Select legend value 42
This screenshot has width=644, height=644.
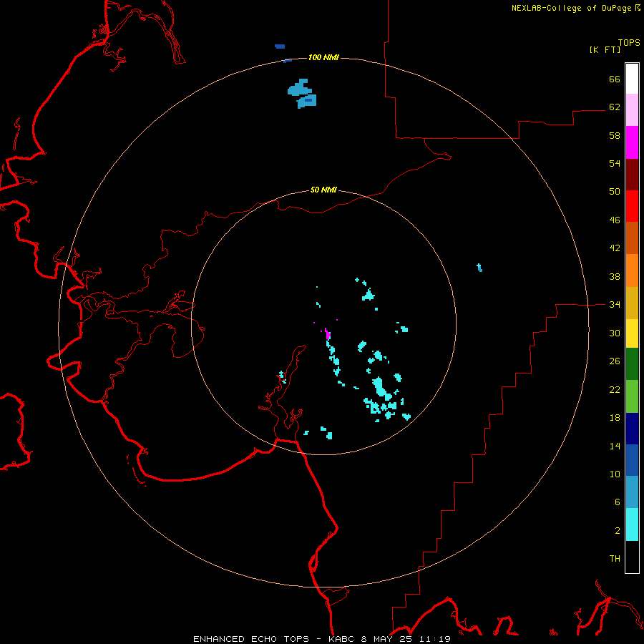615,248
